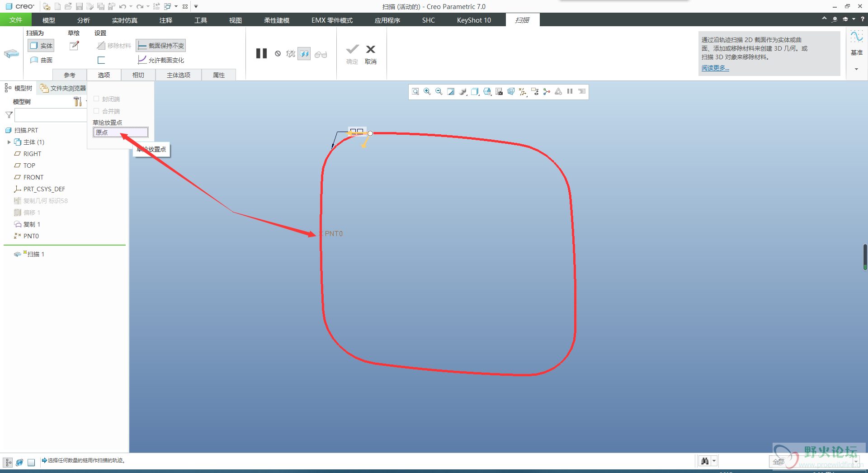Screen dimensions: 868x473
Task: Toggle spin center icon
Action: 547,92
